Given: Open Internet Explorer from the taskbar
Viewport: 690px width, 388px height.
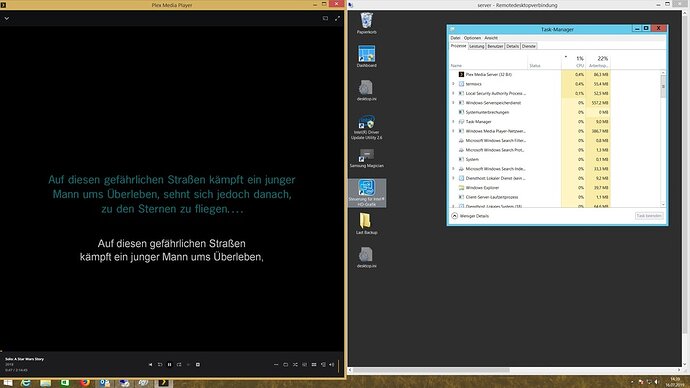Looking at the screenshot, I should click(26, 383).
